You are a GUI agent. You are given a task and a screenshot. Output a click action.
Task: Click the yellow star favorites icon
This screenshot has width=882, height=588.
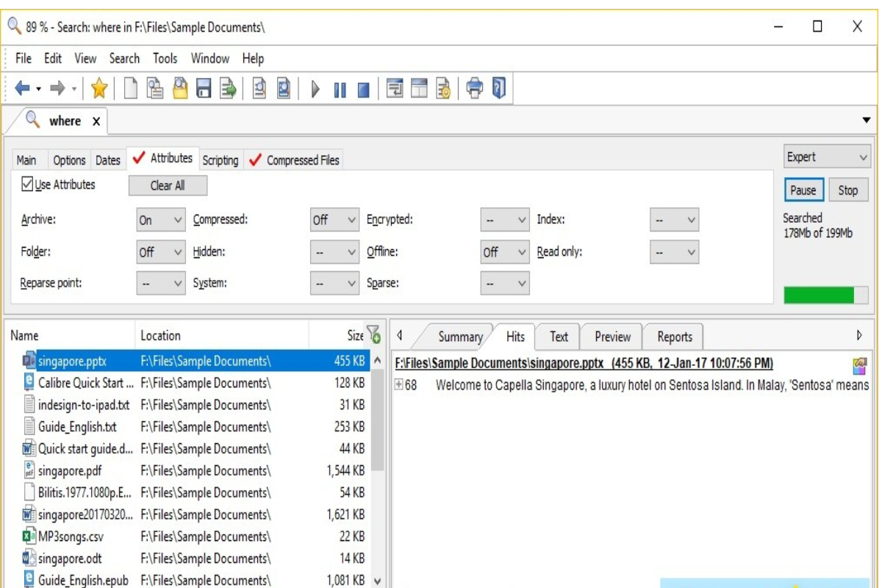[x=99, y=89]
